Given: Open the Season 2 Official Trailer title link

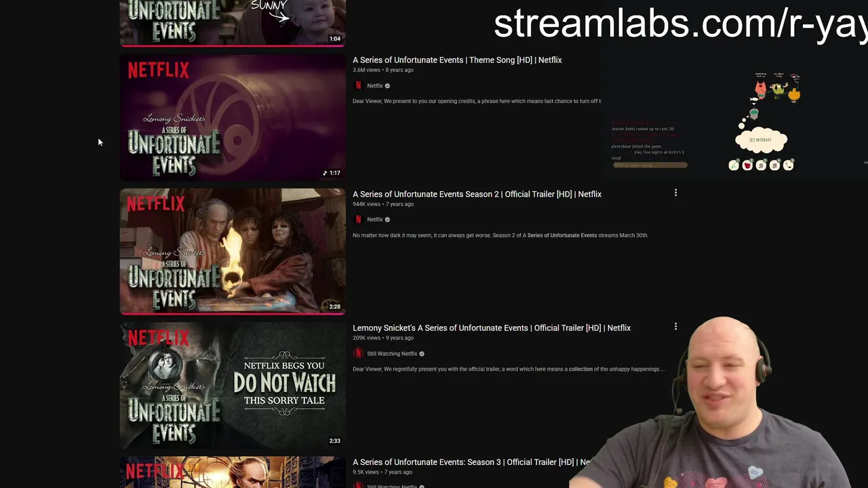Looking at the screenshot, I should coord(477,194).
